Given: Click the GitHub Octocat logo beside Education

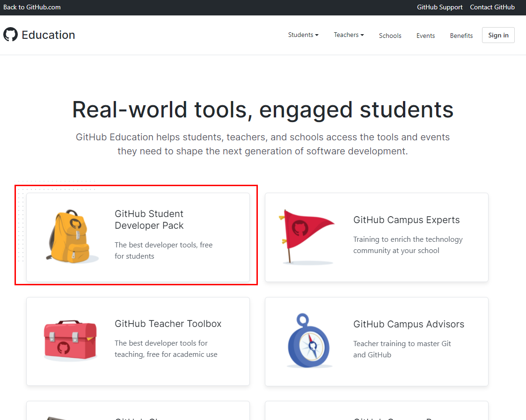Looking at the screenshot, I should point(10,34).
